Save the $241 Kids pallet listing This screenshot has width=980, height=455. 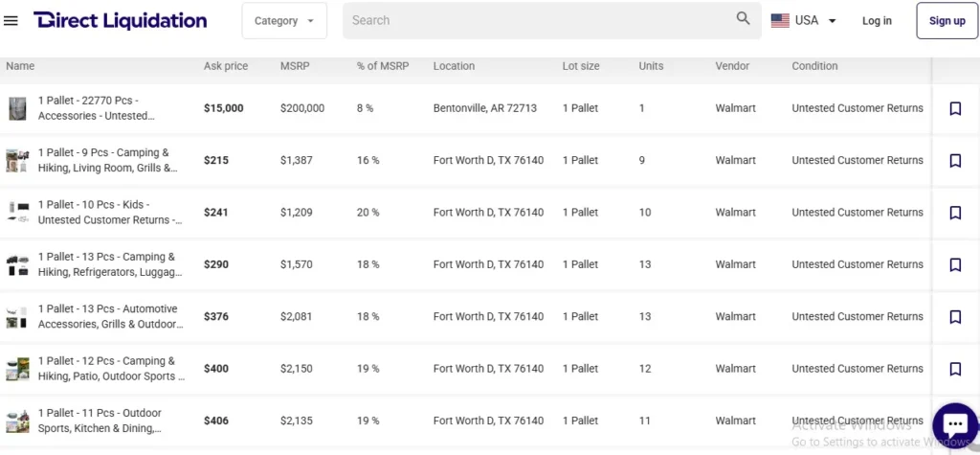pos(954,213)
